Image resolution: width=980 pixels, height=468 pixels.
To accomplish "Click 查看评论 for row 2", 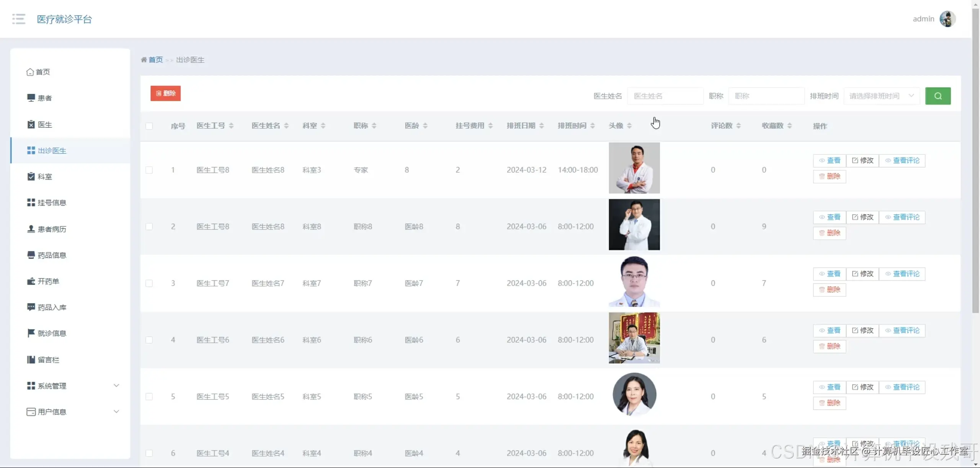I will pos(902,217).
